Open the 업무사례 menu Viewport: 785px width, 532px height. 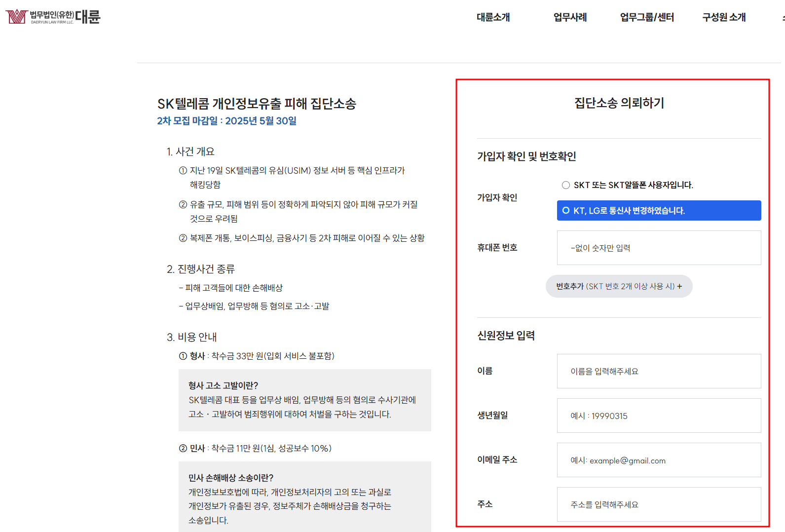pyautogui.click(x=570, y=17)
